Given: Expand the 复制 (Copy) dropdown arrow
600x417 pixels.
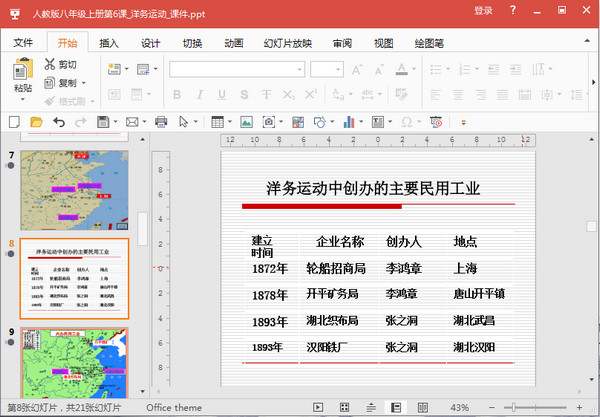Looking at the screenshot, I should click(x=82, y=83).
